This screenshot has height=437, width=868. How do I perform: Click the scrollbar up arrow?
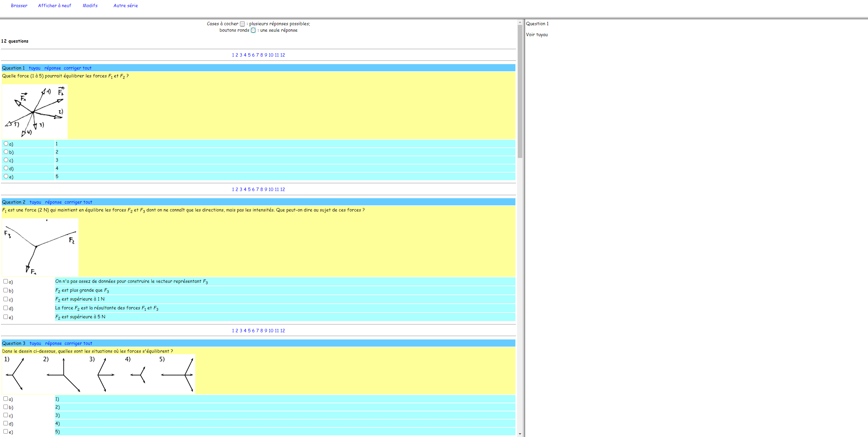pyautogui.click(x=520, y=22)
